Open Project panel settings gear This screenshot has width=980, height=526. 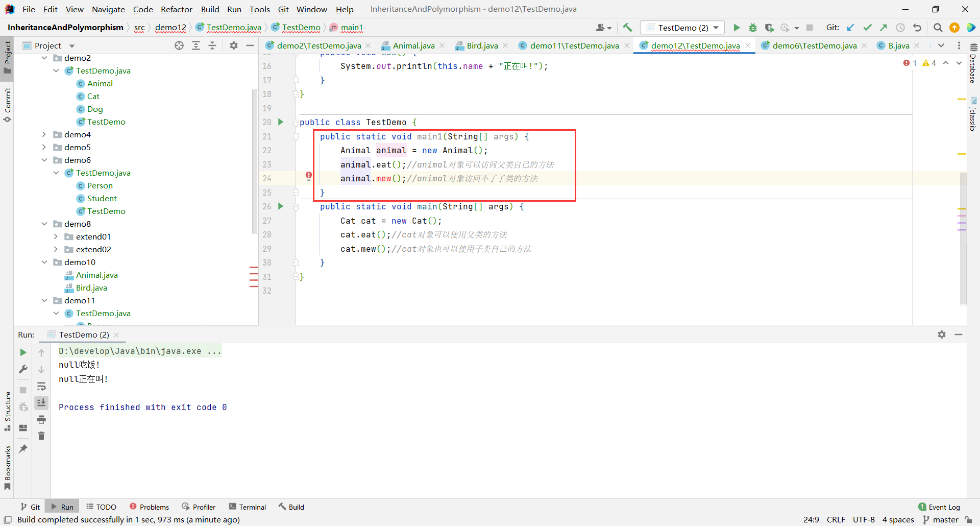(x=234, y=45)
